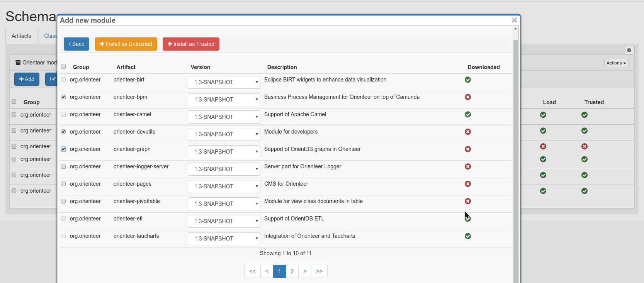Click the blue Add button in background
This screenshot has width=644, height=283.
27,79
